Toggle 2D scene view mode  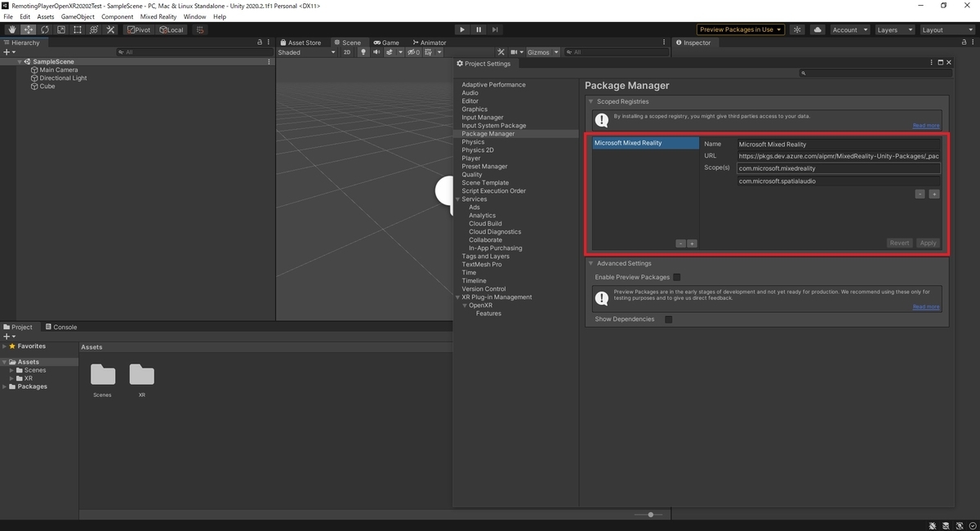(x=347, y=52)
